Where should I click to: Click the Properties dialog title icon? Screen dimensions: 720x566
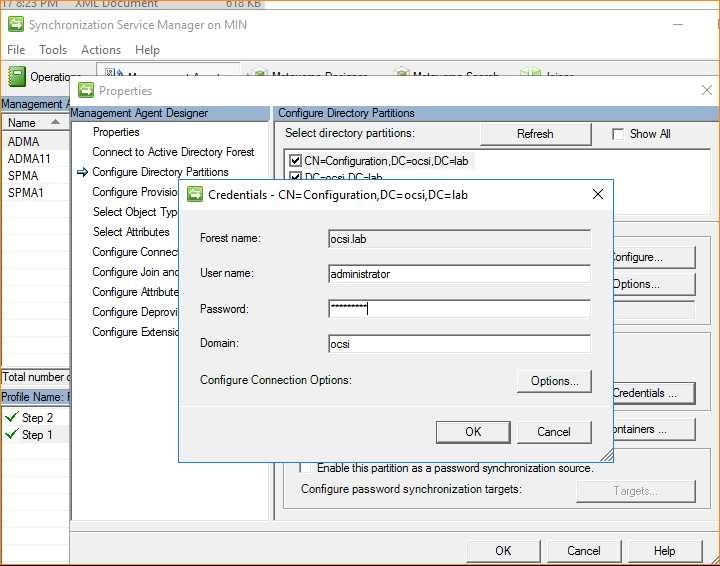click(86, 90)
